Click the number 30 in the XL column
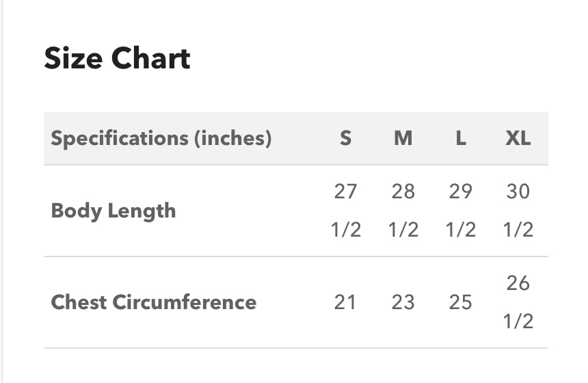The image size is (588, 383). click(x=518, y=191)
